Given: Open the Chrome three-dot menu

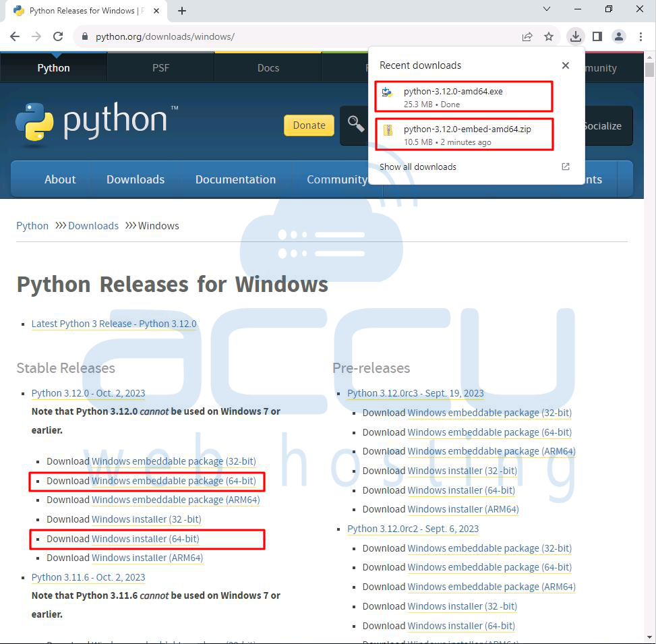Looking at the screenshot, I should tap(640, 36).
